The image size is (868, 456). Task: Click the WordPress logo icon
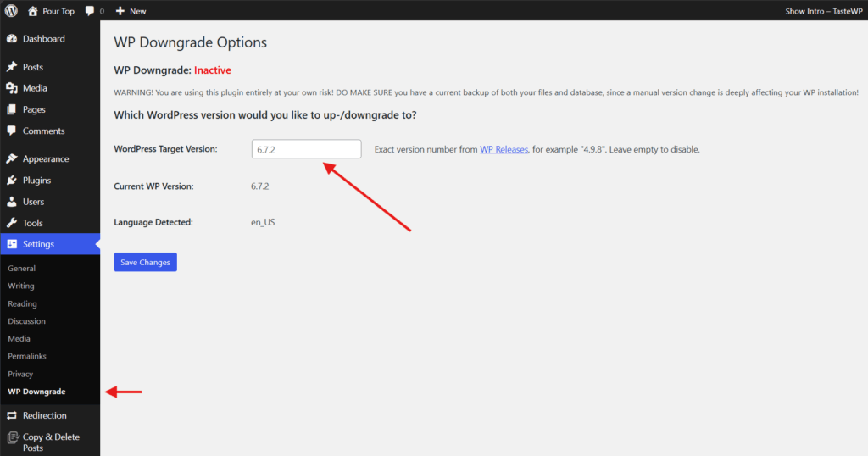[11, 10]
